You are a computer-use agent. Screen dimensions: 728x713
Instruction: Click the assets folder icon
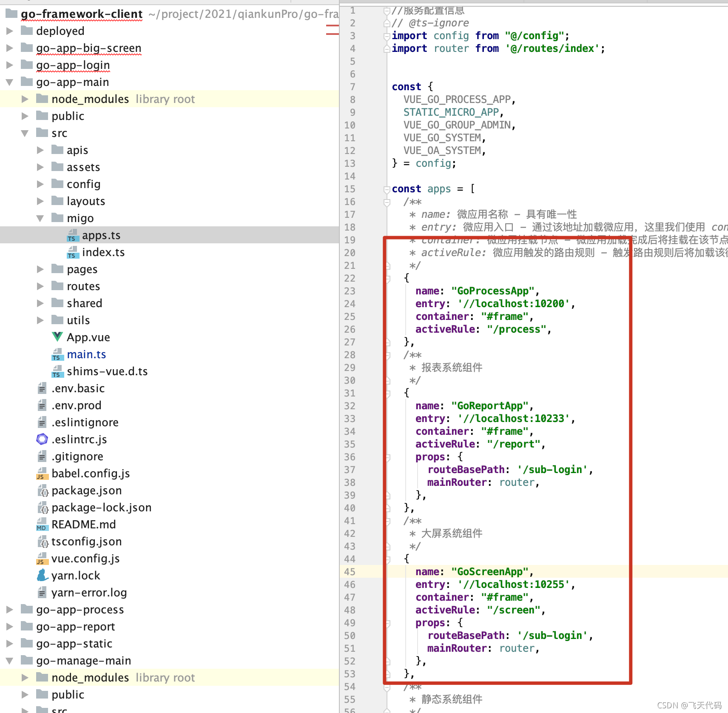(57, 166)
